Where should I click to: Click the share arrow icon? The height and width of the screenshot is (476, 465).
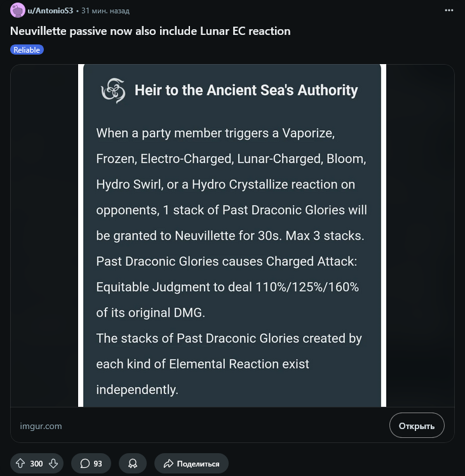(x=168, y=463)
